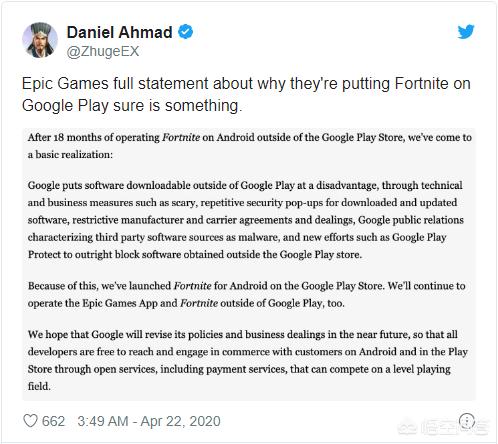Click the blue verified badge

point(185,32)
